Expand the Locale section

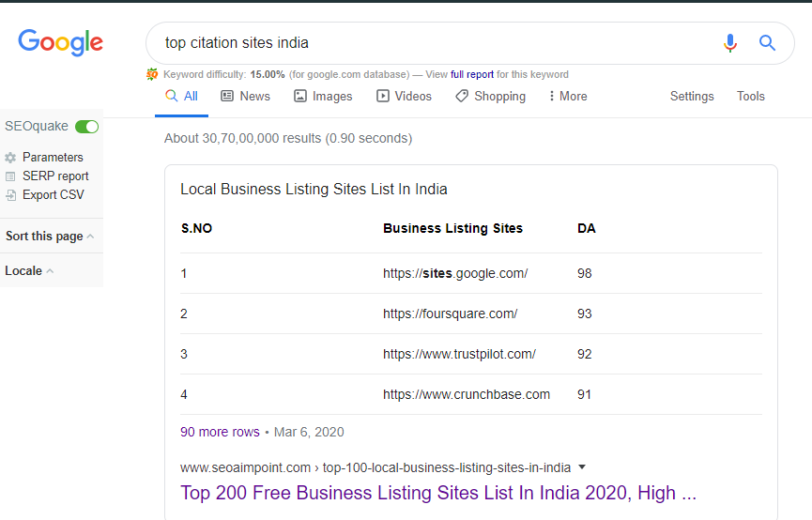pos(29,271)
